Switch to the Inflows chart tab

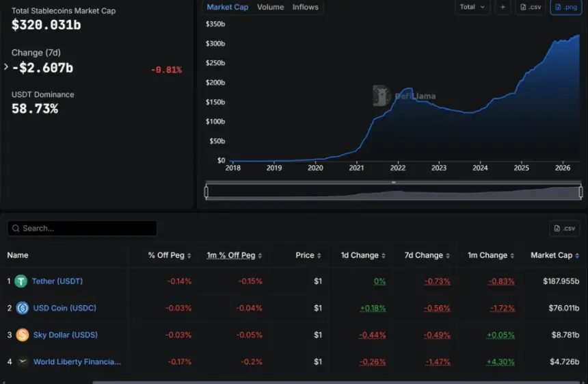[x=305, y=7]
